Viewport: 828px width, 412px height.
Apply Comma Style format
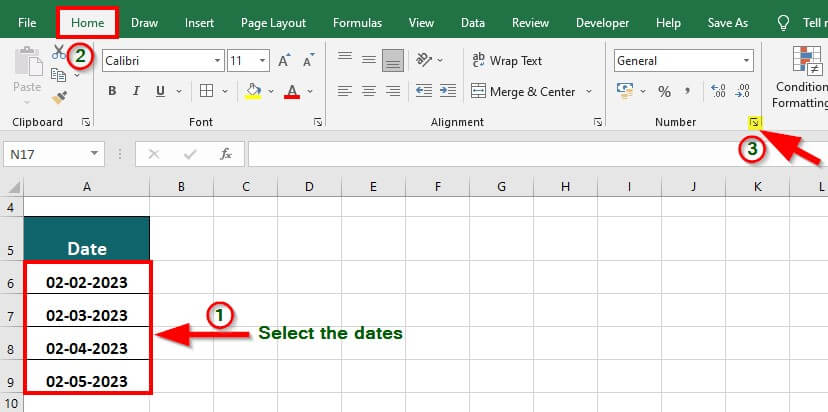pos(687,91)
